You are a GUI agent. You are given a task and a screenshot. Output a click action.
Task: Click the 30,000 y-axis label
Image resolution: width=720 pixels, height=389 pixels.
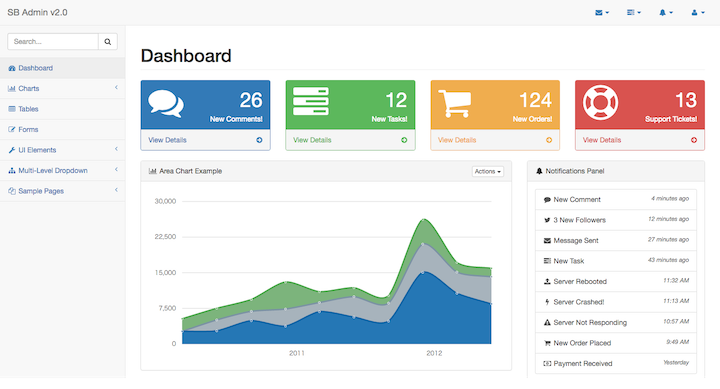(x=165, y=201)
